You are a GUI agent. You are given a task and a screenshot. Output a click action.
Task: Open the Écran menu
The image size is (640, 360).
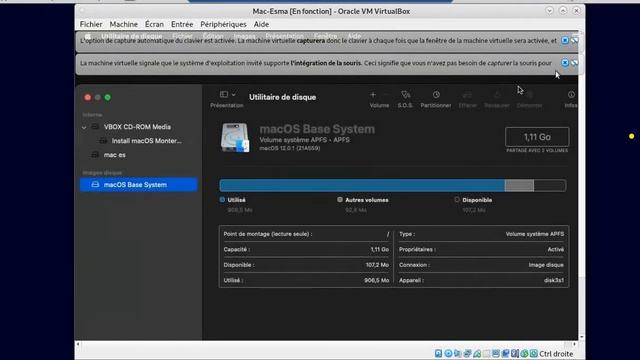(154, 24)
